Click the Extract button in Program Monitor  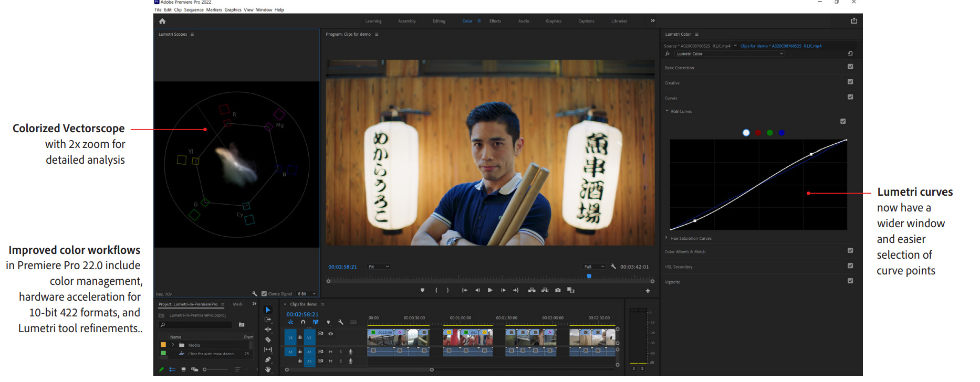(545, 290)
